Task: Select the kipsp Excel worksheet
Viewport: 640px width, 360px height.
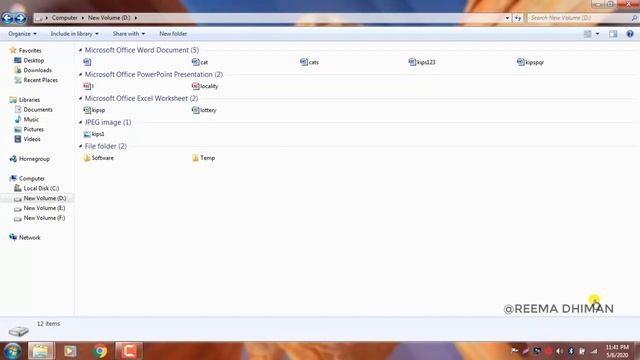Action: [94, 110]
